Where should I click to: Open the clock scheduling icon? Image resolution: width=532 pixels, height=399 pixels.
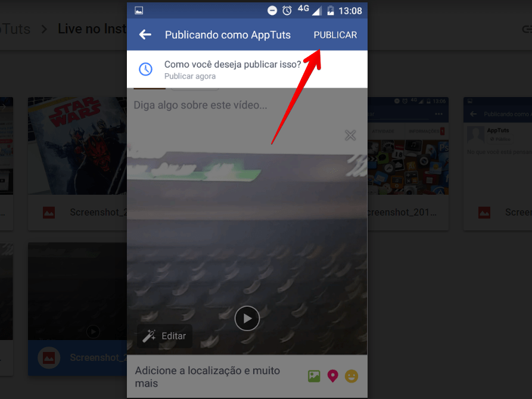145,69
